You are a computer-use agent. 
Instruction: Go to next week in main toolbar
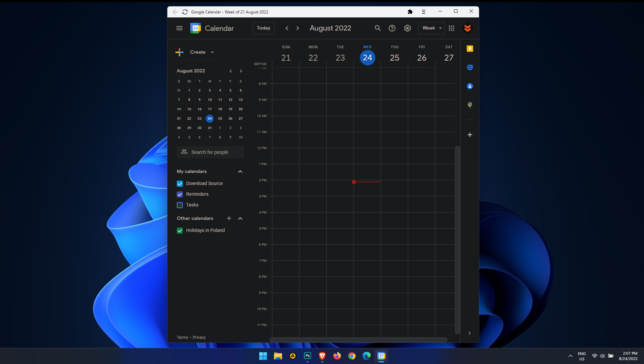pyautogui.click(x=298, y=28)
